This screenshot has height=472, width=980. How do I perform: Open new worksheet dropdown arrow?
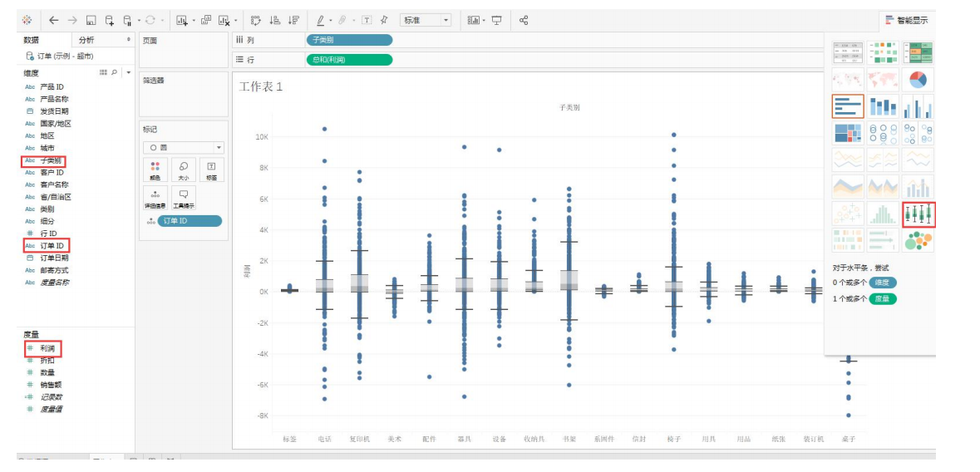click(x=194, y=20)
